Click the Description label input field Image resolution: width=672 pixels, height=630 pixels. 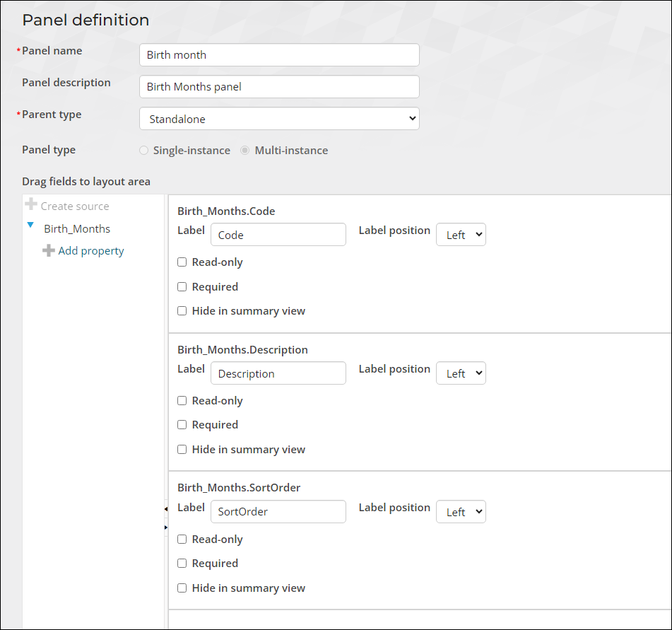click(278, 373)
